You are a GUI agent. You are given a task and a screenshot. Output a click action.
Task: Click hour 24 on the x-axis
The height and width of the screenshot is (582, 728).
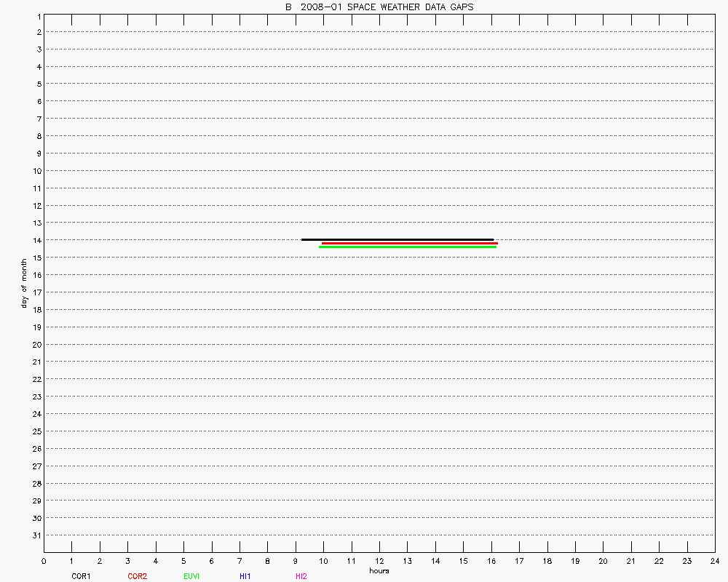pyautogui.click(x=714, y=561)
